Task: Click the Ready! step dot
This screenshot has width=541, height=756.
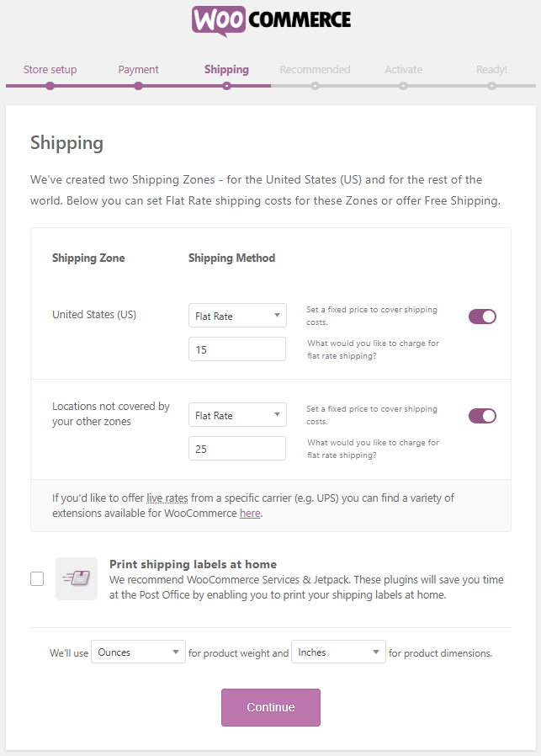Action: click(491, 86)
